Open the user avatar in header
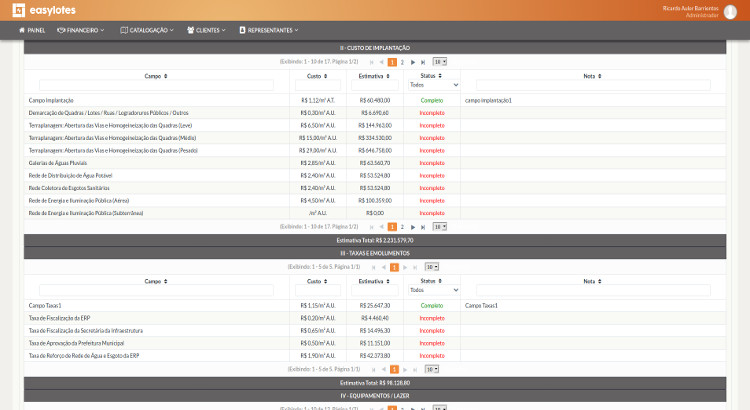Image resolution: width=750 pixels, height=410 pixels. (x=730, y=11)
